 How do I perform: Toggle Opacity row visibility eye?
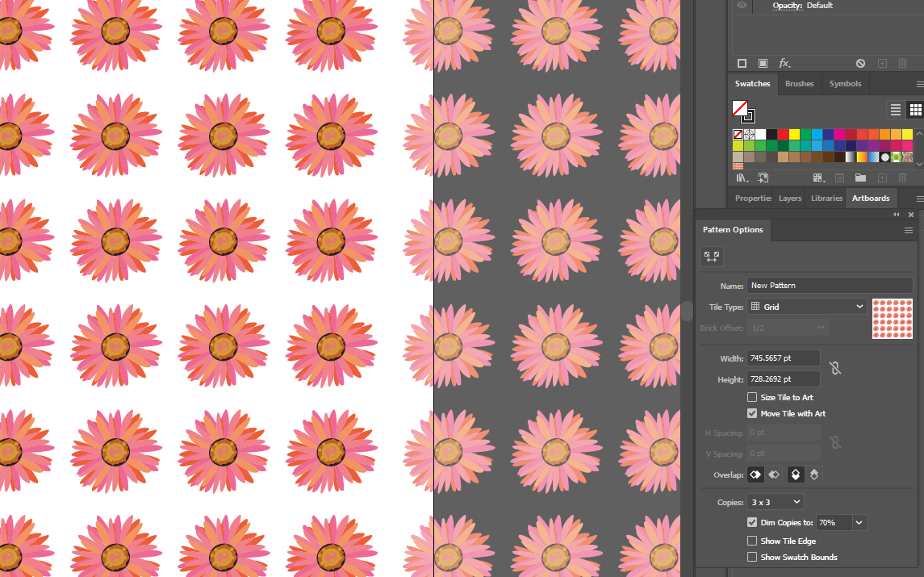[742, 6]
